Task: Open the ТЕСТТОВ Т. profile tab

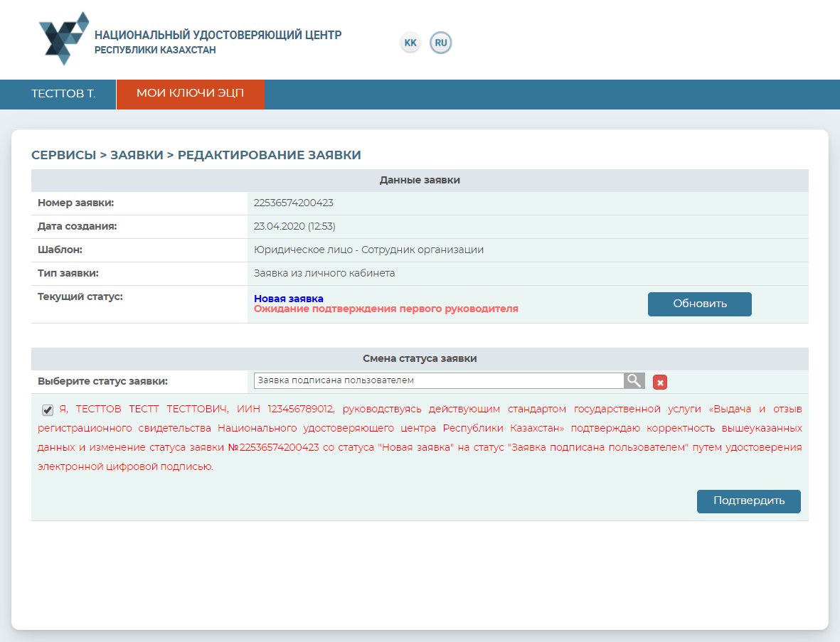Action: 63,94
